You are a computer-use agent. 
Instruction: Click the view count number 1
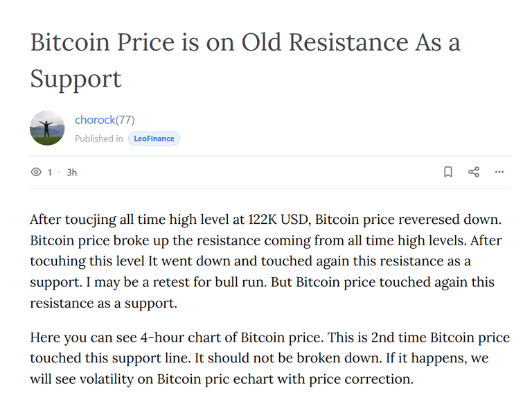pos(50,173)
